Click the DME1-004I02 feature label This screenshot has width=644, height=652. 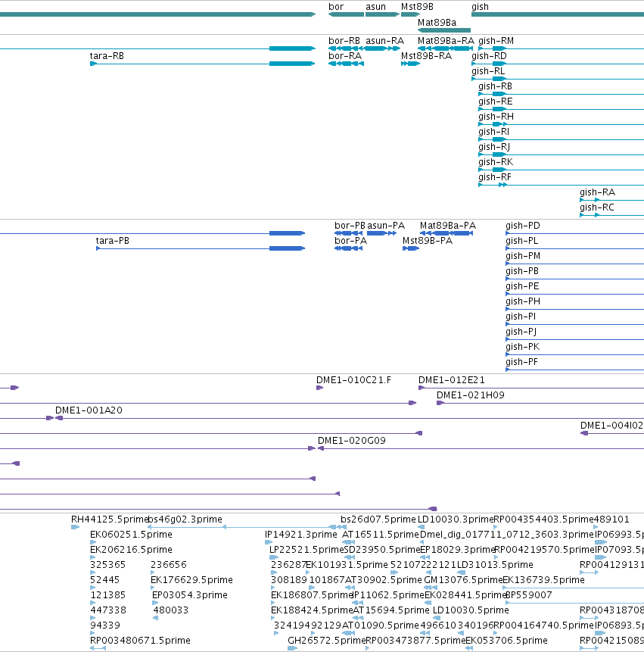[x=611, y=426]
